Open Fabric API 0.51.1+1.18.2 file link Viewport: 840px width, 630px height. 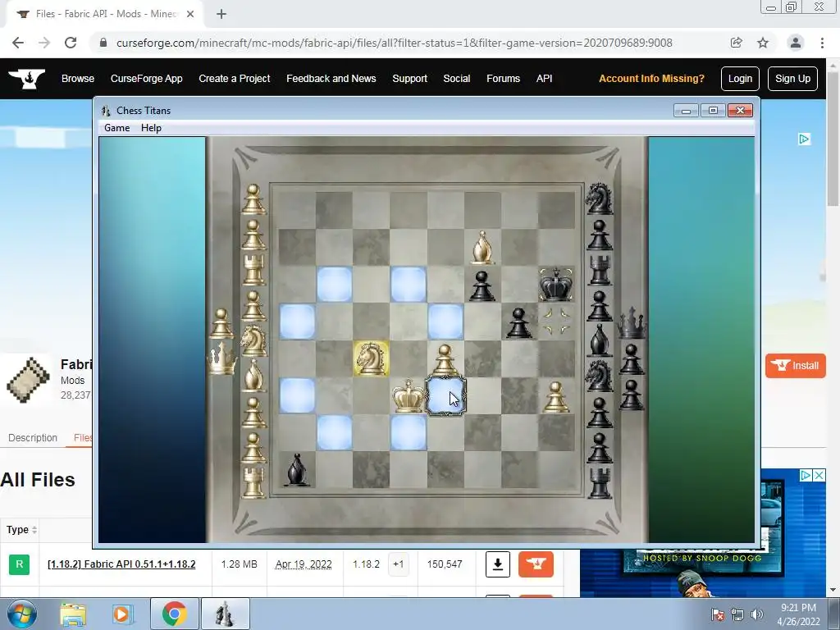121,564
